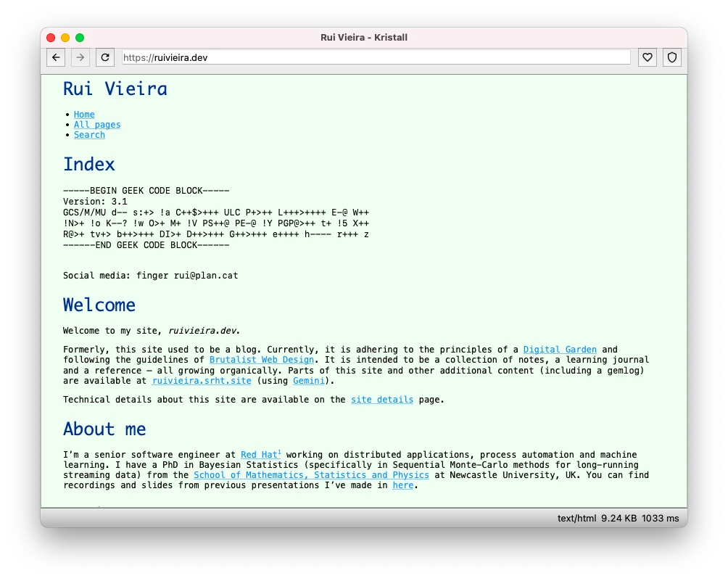Click the yellow minimize window button
The width and height of the screenshot is (728, 581).
click(x=65, y=38)
